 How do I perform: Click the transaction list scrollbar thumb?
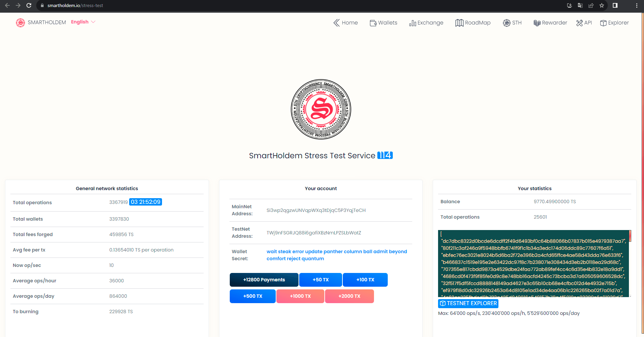(630, 236)
